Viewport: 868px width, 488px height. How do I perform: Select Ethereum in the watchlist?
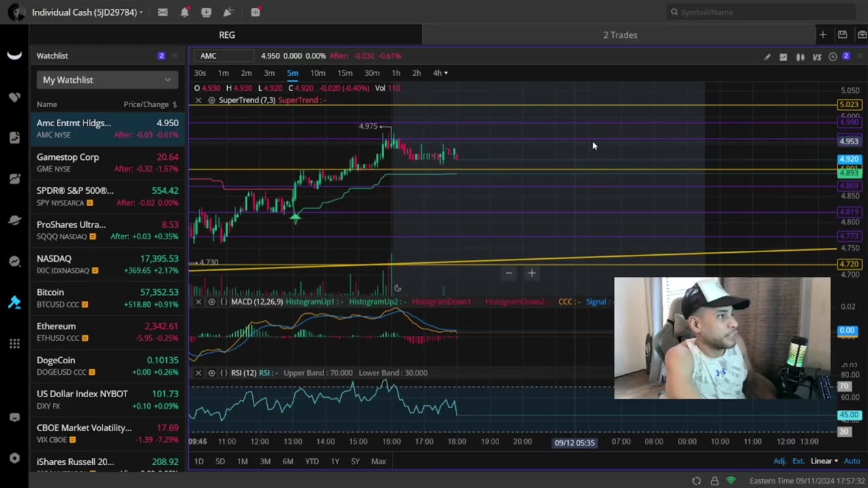point(108,332)
